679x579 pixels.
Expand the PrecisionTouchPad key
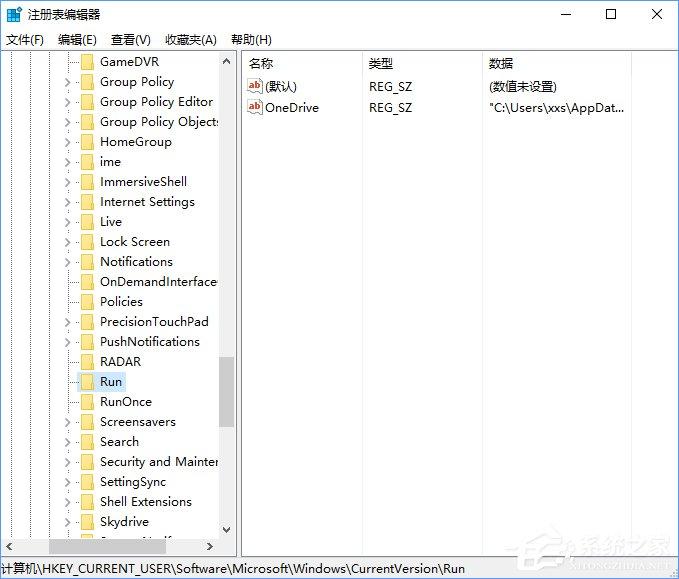67,322
